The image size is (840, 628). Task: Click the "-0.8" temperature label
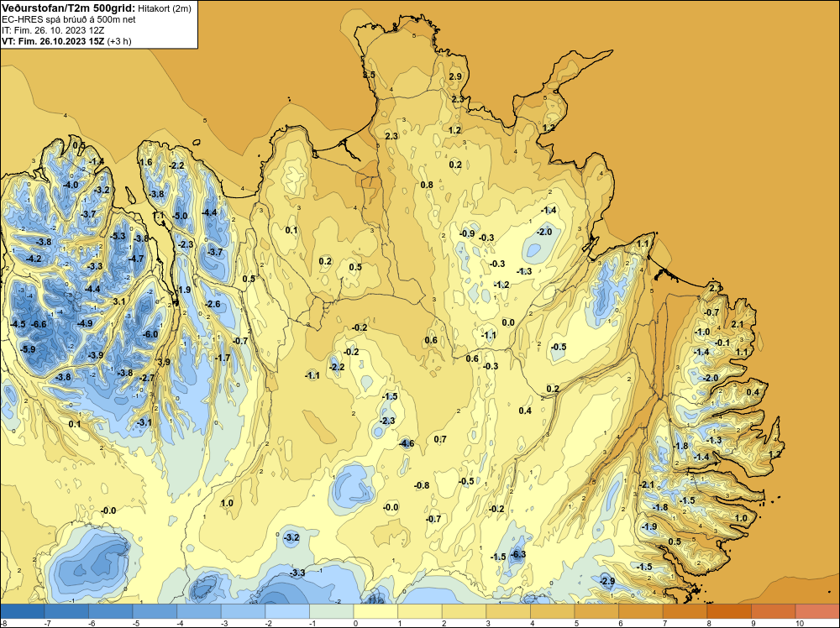point(422,485)
